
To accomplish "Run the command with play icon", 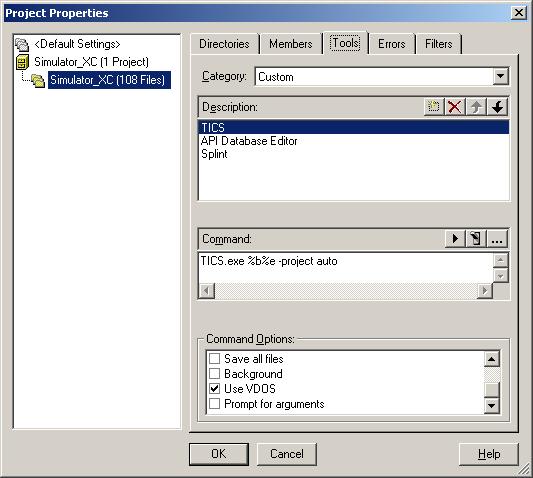I will click(x=455, y=239).
